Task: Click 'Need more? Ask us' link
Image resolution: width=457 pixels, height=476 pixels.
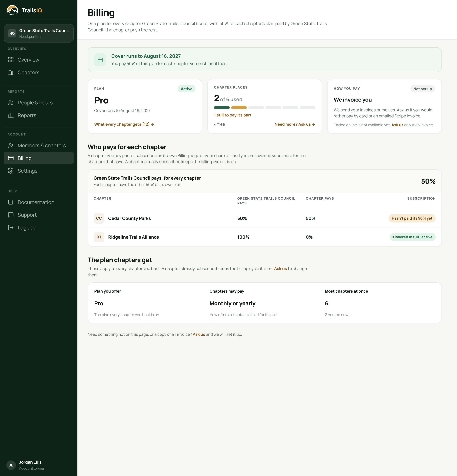Action: (295, 124)
